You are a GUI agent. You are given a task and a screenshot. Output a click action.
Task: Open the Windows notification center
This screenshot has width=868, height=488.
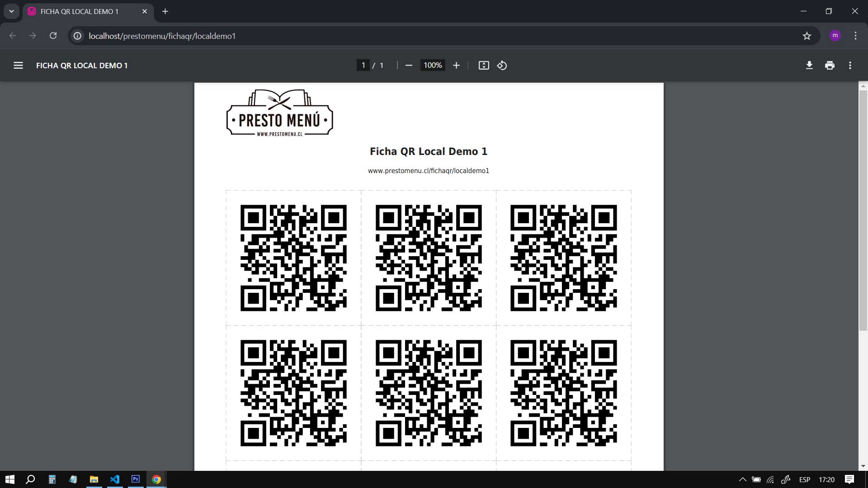tap(849, 479)
